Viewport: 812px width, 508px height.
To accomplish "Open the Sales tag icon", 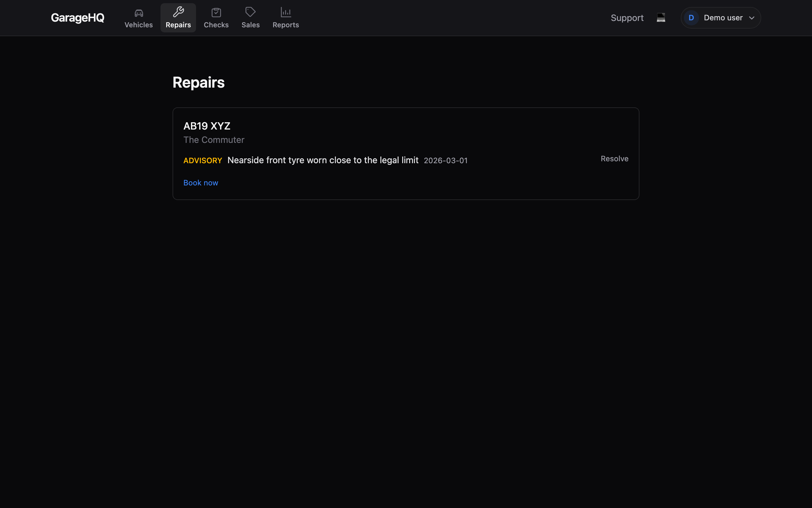I will (x=250, y=12).
